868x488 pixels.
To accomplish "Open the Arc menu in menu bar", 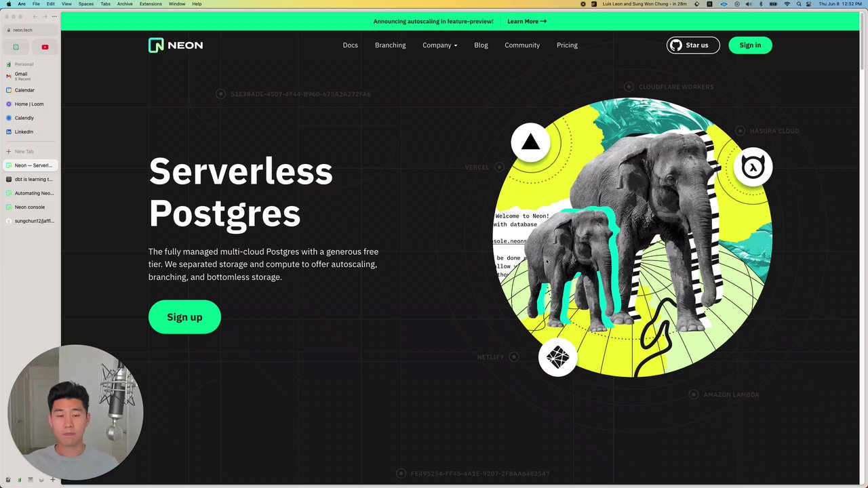I will pos(22,4).
